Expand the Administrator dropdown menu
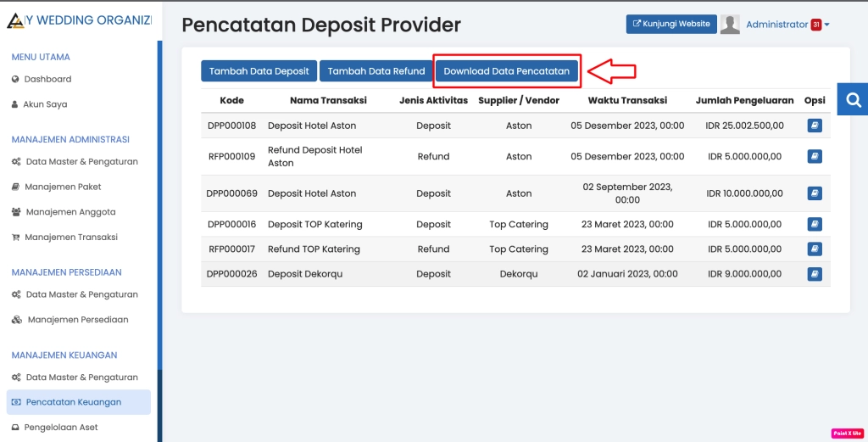The image size is (868, 442). pos(826,25)
